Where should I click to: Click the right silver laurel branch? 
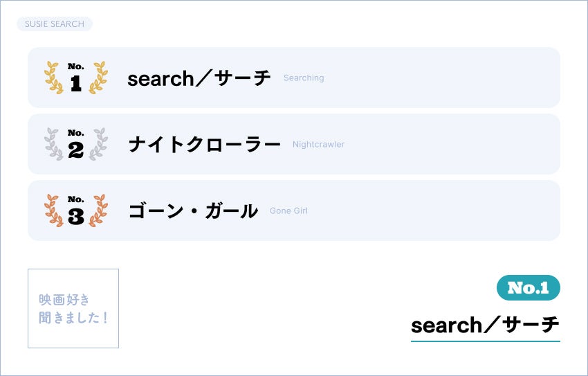(99, 144)
